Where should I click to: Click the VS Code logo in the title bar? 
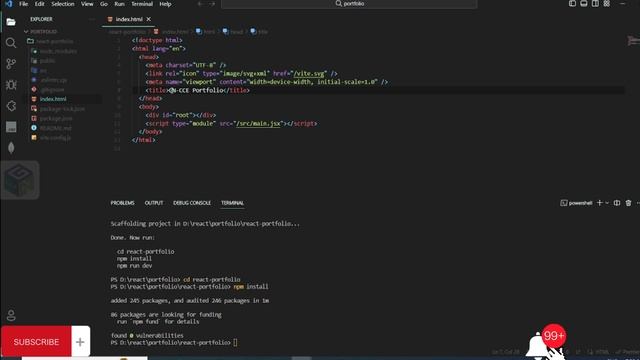pyautogui.click(x=9, y=4)
